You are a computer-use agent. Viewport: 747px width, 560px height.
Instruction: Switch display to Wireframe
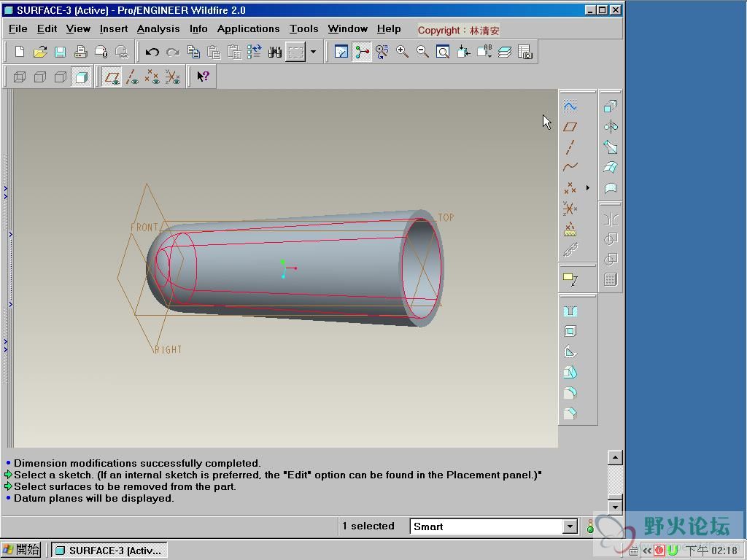[x=20, y=77]
